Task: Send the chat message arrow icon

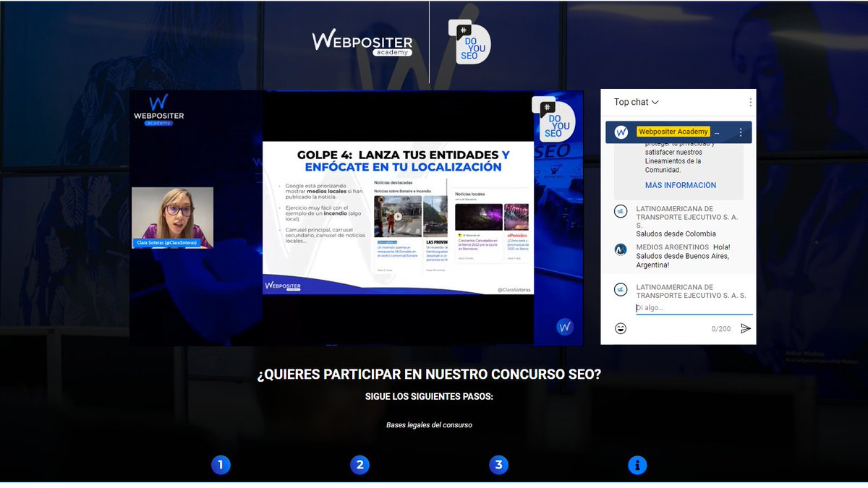Action: (x=746, y=328)
